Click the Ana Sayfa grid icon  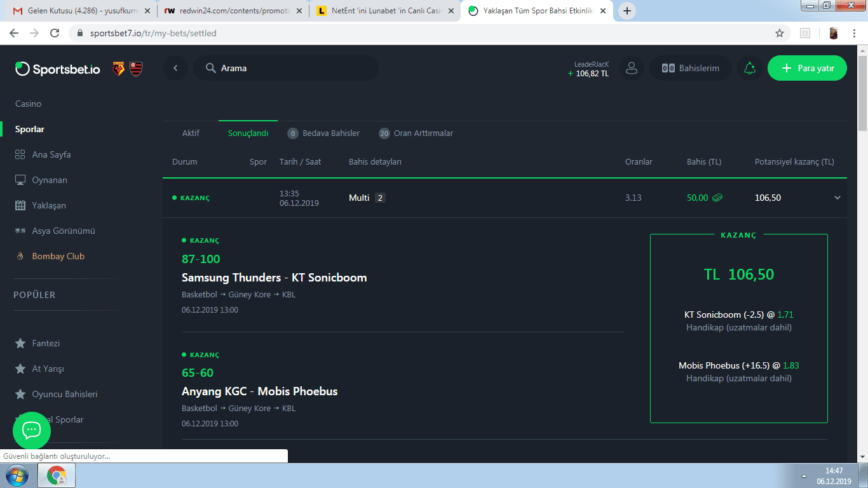[x=20, y=154]
